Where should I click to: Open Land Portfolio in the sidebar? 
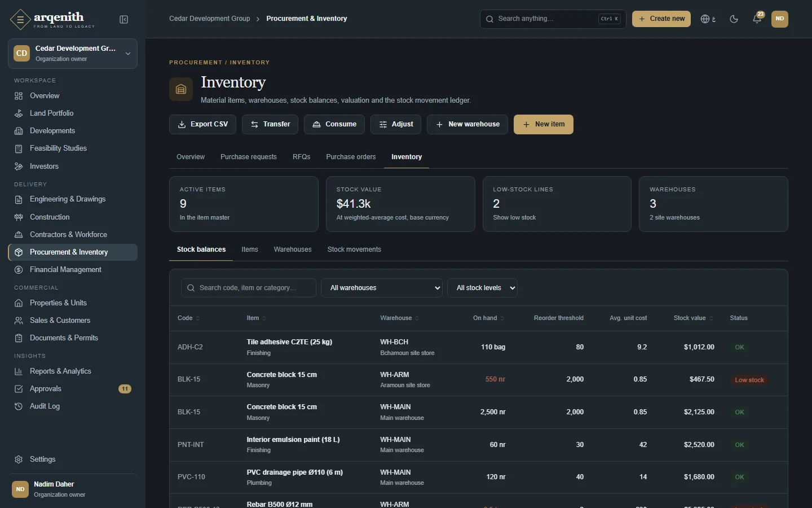pos(73,113)
